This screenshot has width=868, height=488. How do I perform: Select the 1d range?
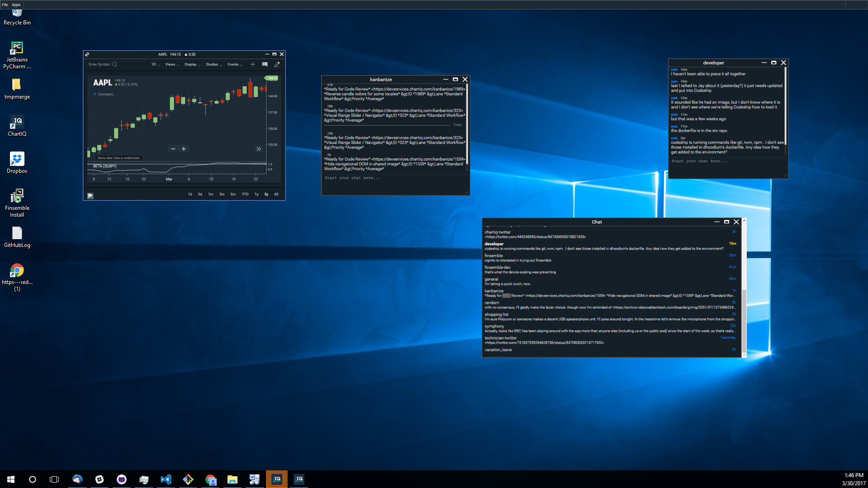(x=190, y=194)
